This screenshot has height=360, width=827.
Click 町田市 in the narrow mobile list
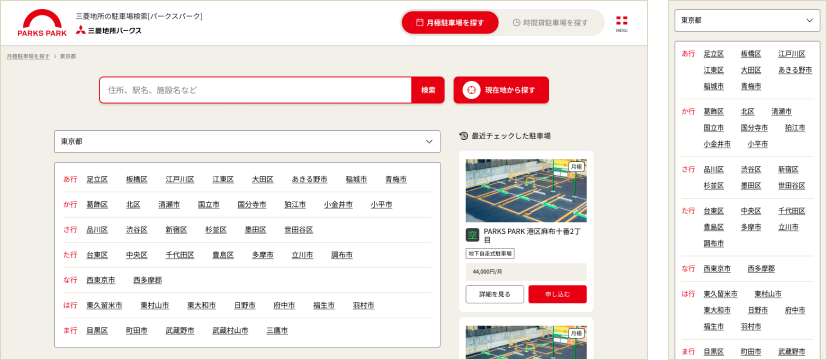[751, 352]
